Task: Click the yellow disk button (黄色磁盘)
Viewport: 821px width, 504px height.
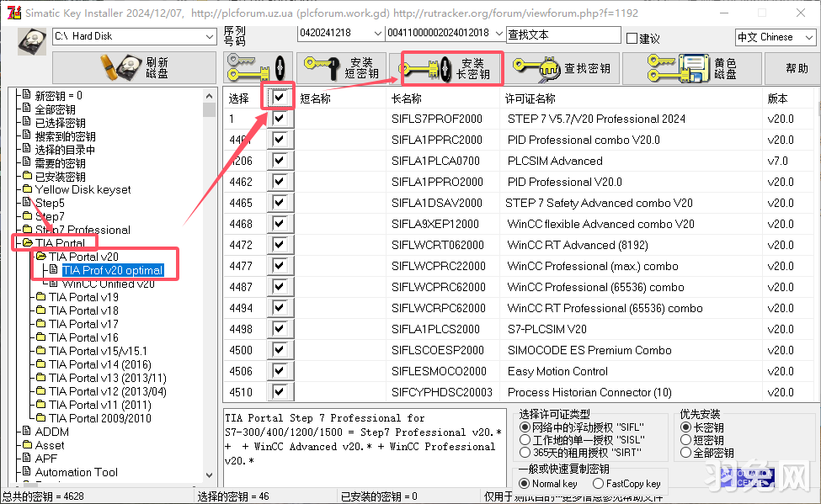Action: point(691,68)
